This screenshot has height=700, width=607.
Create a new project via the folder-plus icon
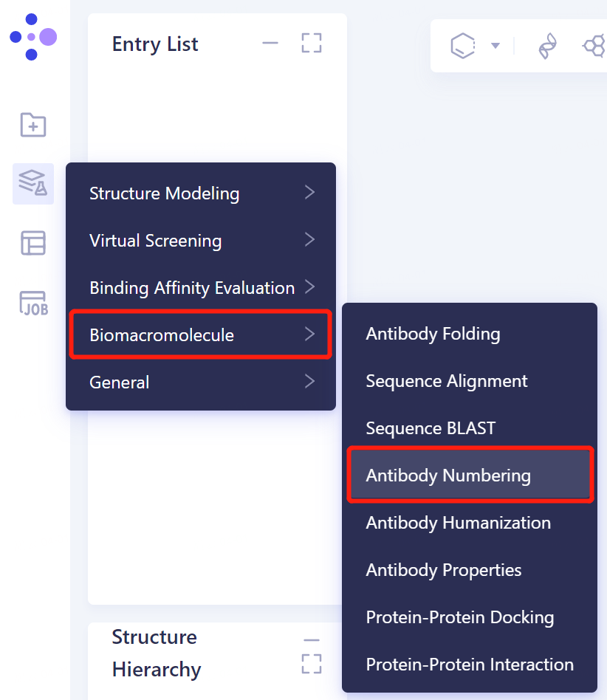click(x=32, y=126)
